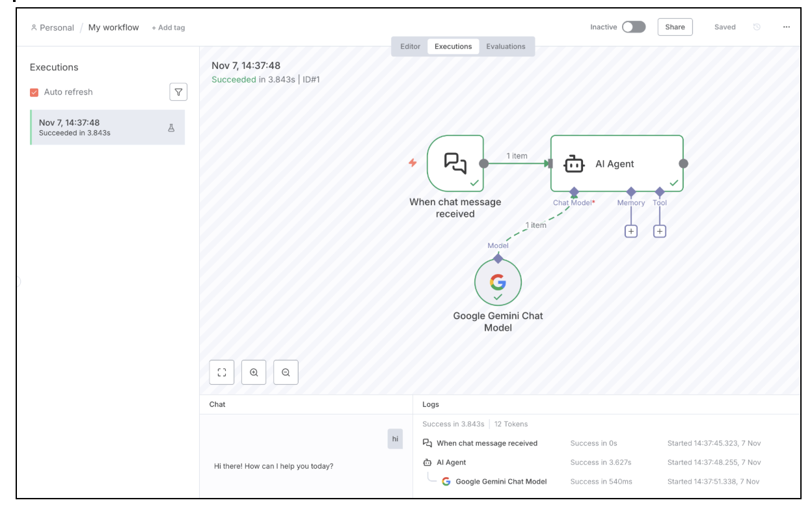Click the version history clock icon
This screenshot has width=812, height=509.
click(756, 27)
